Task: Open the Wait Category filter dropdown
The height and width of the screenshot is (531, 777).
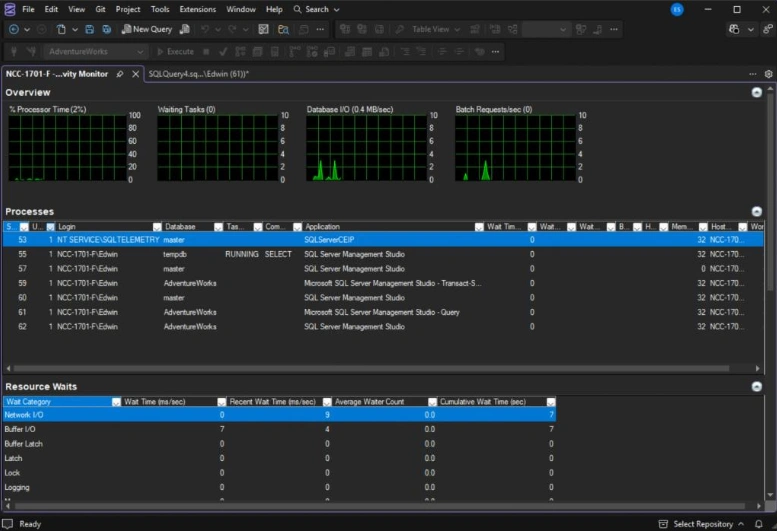Action: [x=116, y=402]
